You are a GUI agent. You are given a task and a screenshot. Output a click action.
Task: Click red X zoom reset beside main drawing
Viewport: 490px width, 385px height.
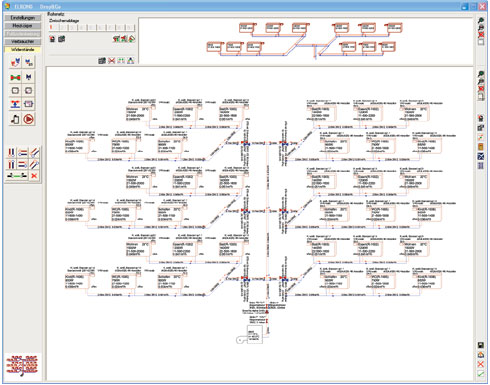pyautogui.click(x=481, y=89)
